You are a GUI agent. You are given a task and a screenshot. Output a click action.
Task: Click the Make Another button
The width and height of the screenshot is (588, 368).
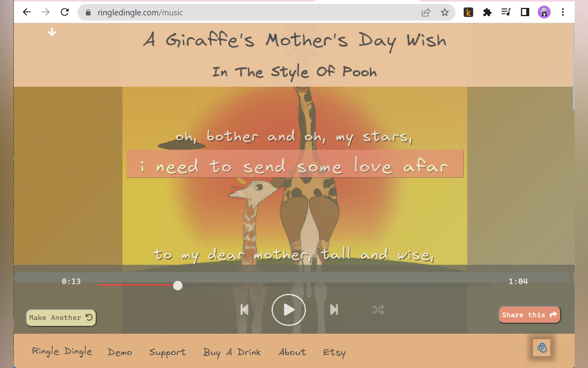[61, 318]
